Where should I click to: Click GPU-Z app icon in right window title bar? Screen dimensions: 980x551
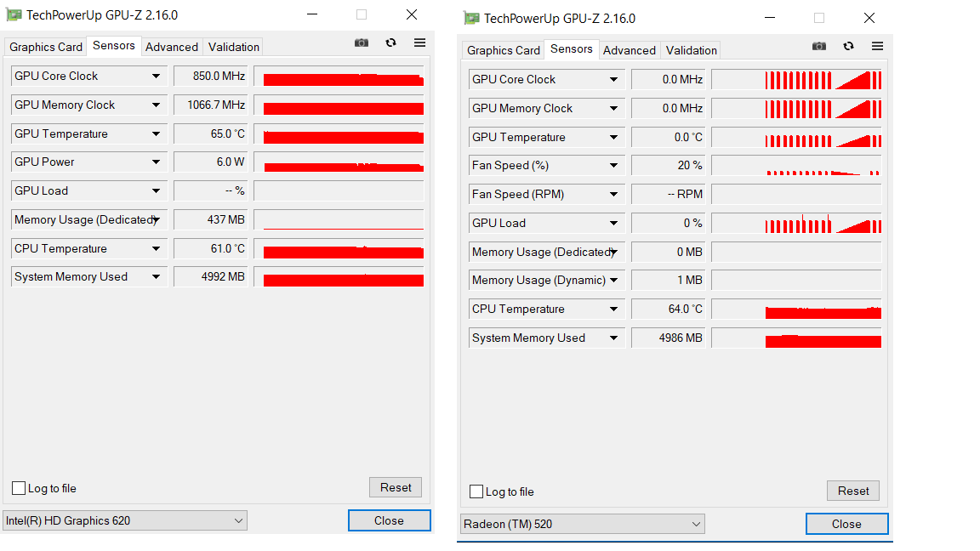(471, 18)
